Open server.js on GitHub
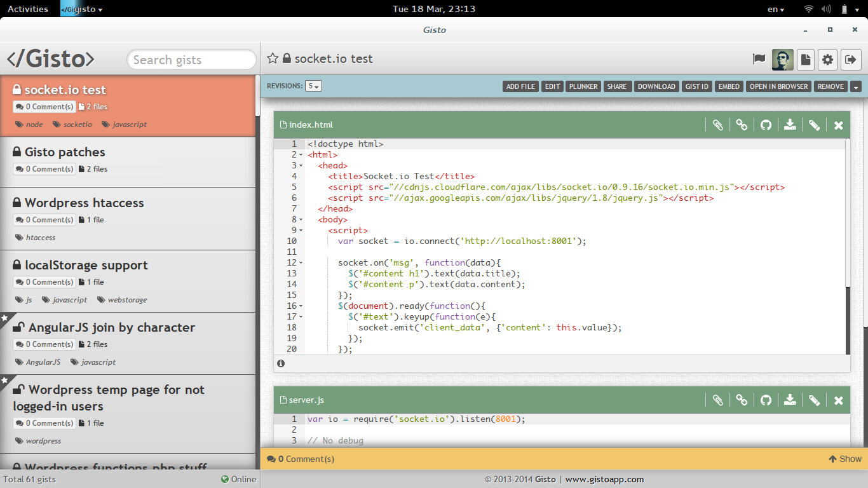Viewport: 868px width, 488px height. click(766, 400)
